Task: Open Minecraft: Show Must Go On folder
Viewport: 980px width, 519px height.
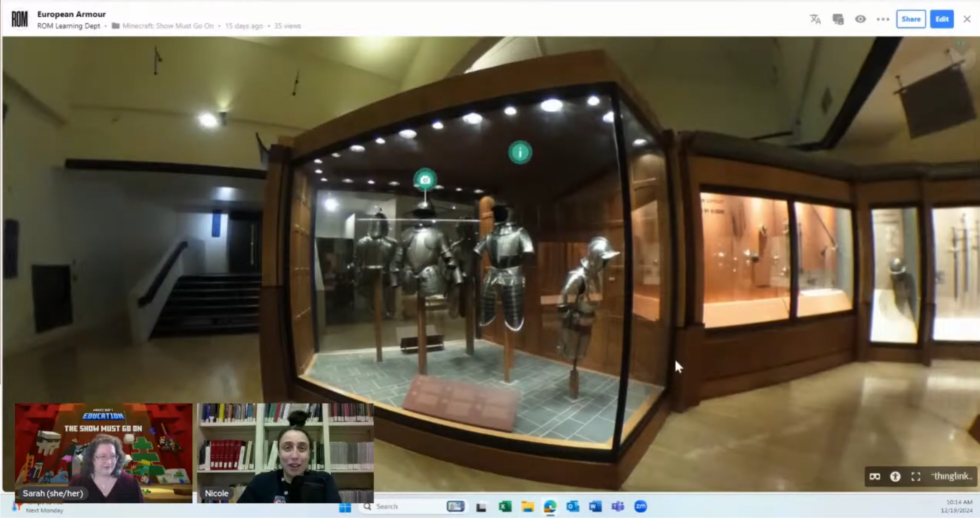Action: tap(168, 26)
